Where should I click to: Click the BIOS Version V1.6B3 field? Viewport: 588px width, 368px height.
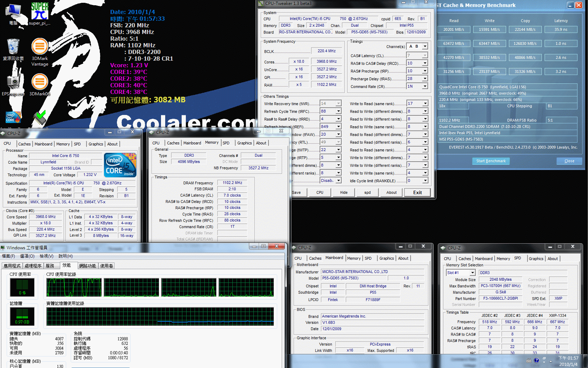373,322
